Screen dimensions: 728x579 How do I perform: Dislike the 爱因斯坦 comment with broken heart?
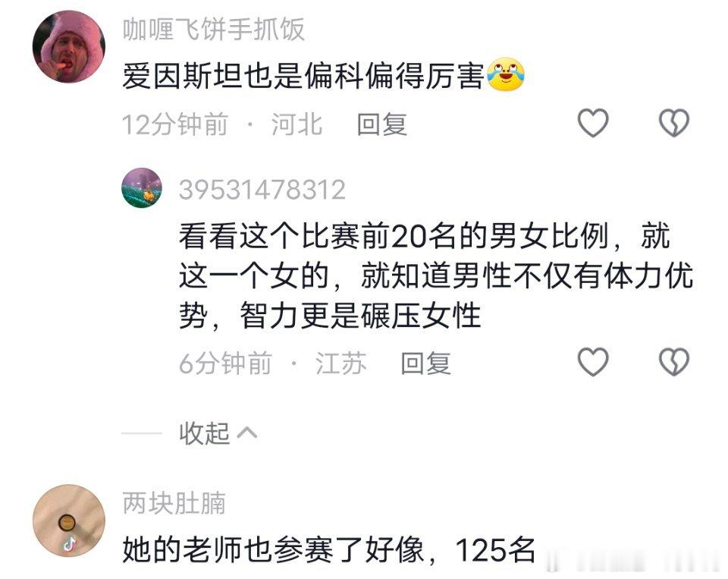point(673,123)
